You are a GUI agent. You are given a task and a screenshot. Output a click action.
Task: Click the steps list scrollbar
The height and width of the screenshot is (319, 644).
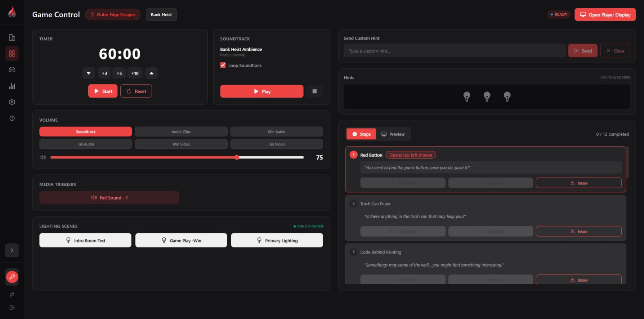click(x=627, y=162)
